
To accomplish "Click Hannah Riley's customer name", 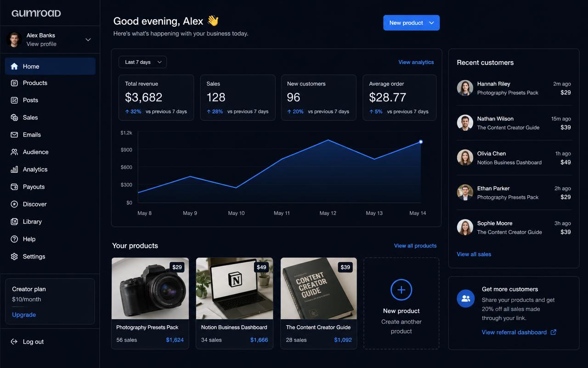I will click(493, 84).
